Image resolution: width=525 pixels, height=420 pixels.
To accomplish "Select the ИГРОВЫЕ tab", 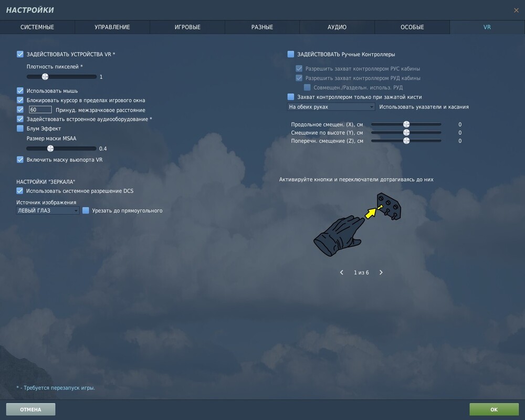I will [x=187, y=27].
